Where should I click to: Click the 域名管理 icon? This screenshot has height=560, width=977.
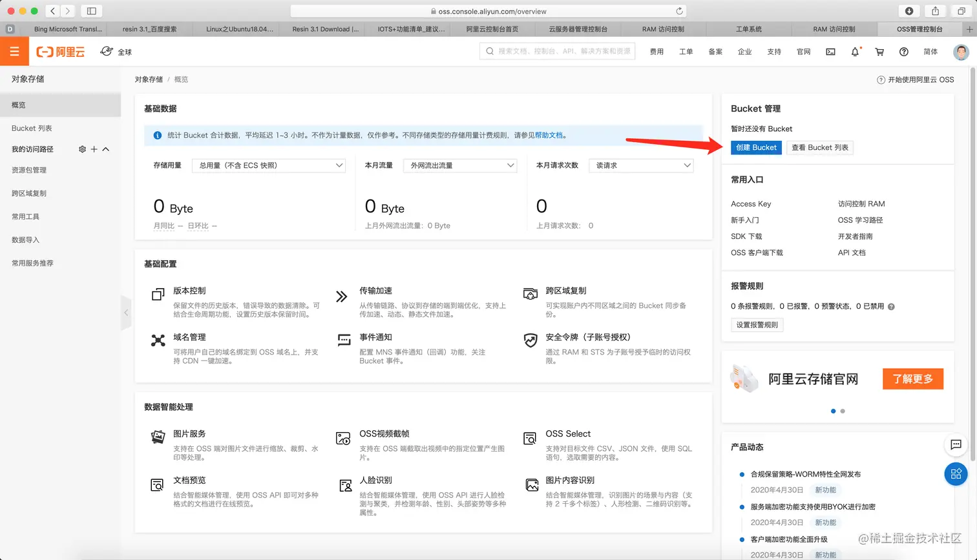pyautogui.click(x=158, y=340)
